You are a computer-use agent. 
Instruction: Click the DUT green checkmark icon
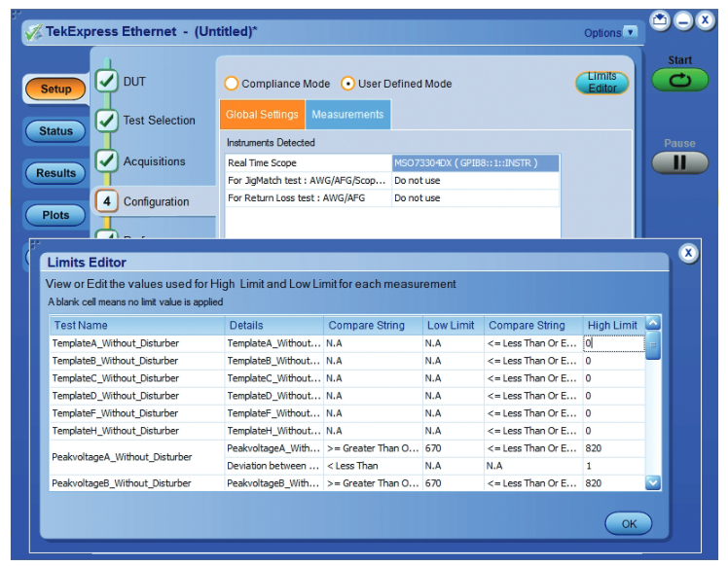pyautogui.click(x=106, y=82)
